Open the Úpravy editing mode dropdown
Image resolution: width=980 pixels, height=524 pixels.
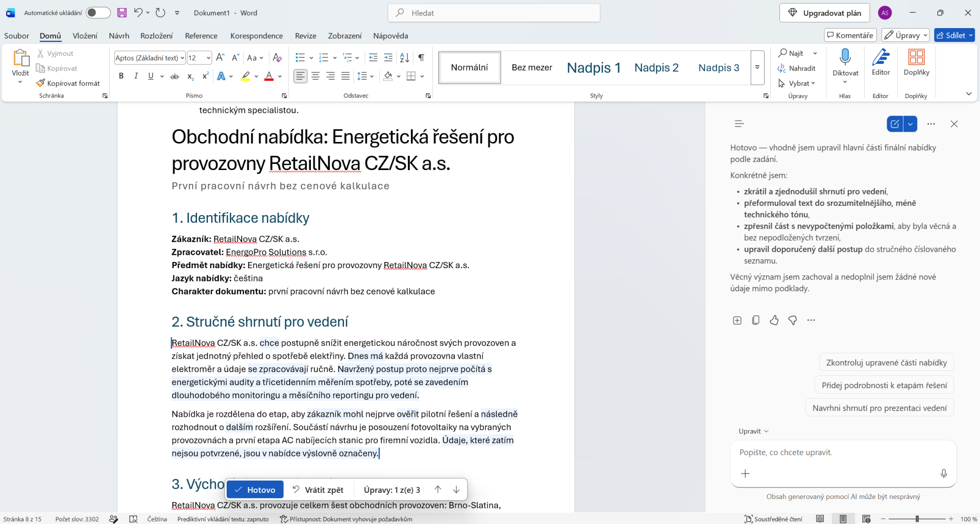906,35
